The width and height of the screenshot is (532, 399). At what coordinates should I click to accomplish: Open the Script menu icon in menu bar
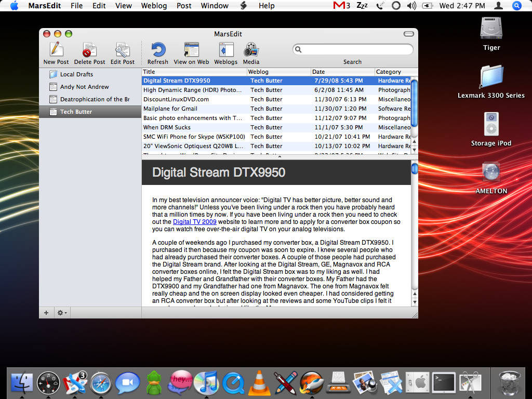[x=244, y=5]
